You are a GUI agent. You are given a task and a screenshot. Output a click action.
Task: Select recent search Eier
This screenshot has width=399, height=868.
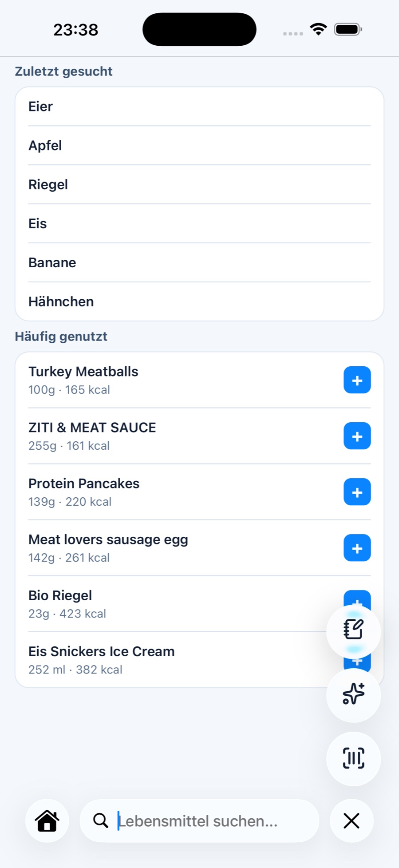coord(199,107)
